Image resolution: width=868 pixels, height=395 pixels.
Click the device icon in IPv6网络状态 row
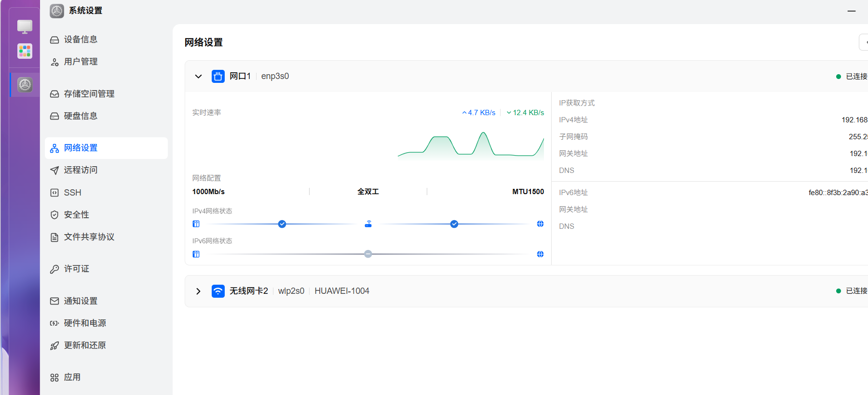click(196, 254)
